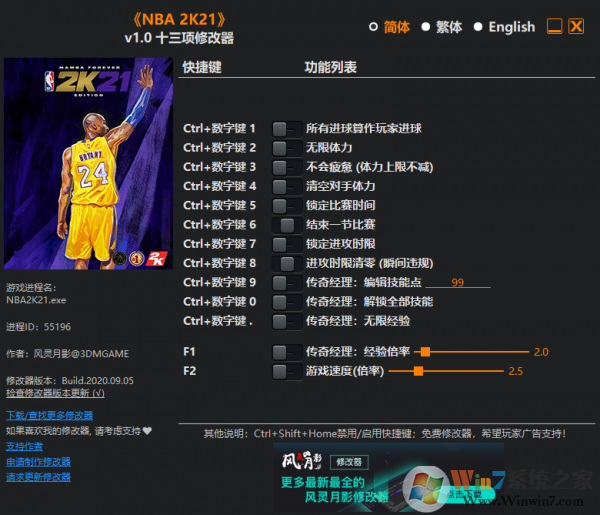Click the 编辑技能点 value field showing 99
The image size is (600, 515).
point(458,282)
